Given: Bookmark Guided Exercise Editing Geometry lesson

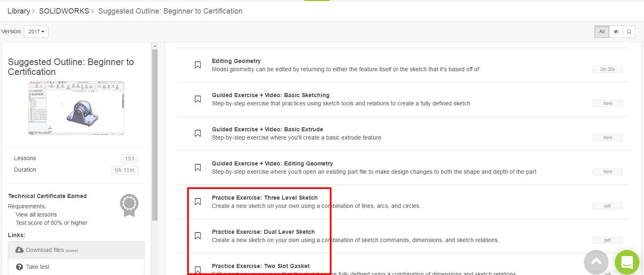Looking at the screenshot, I should (198, 168).
